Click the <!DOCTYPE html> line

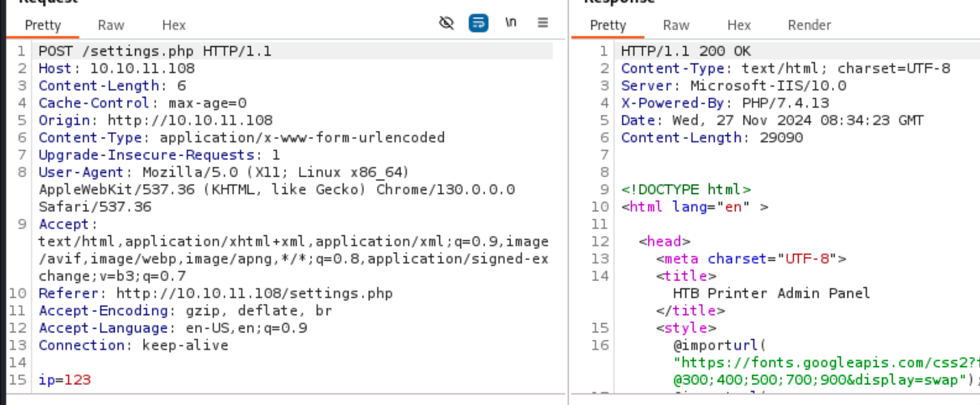[x=686, y=190]
